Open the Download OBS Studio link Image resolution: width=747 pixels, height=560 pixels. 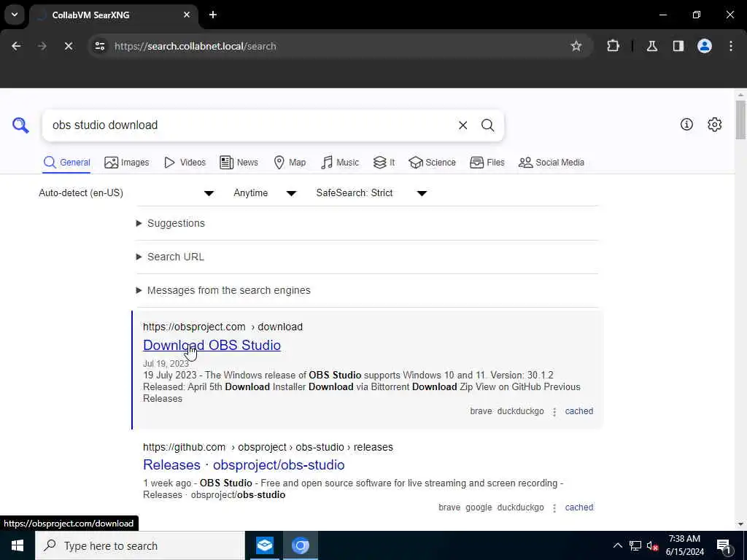click(212, 345)
